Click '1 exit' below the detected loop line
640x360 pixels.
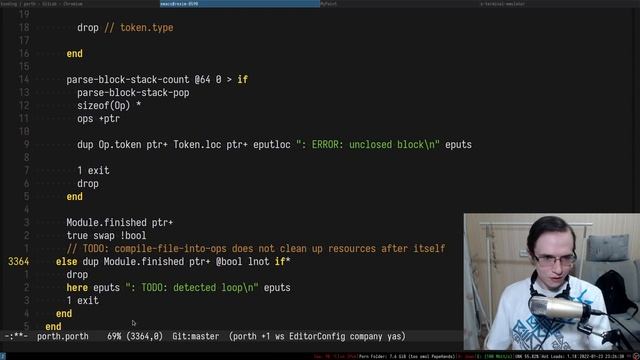tap(82, 301)
